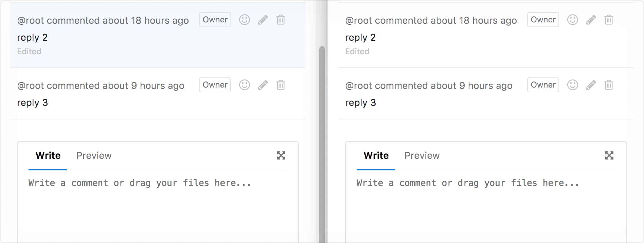Switch to Preview tab in right editor

click(422, 156)
